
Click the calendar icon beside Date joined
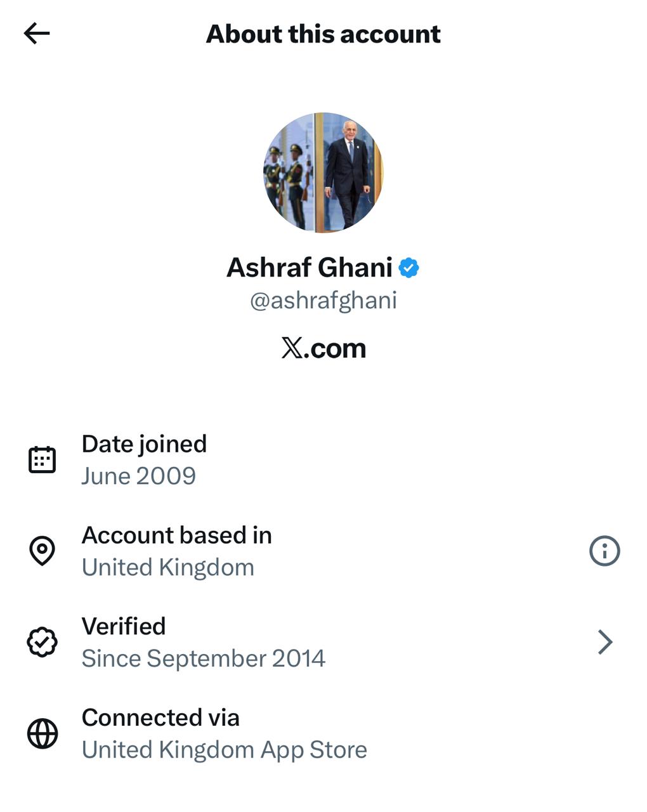[x=42, y=460]
